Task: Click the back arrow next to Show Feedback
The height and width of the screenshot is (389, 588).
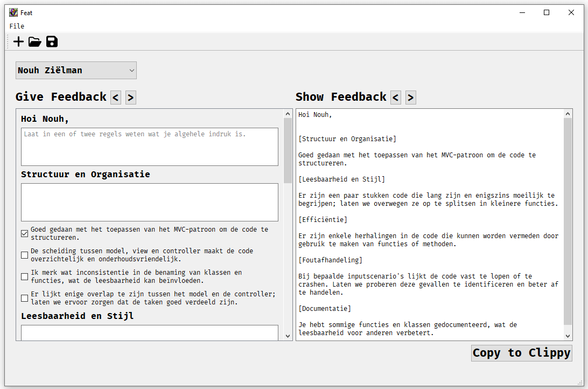Action: coord(395,98)
